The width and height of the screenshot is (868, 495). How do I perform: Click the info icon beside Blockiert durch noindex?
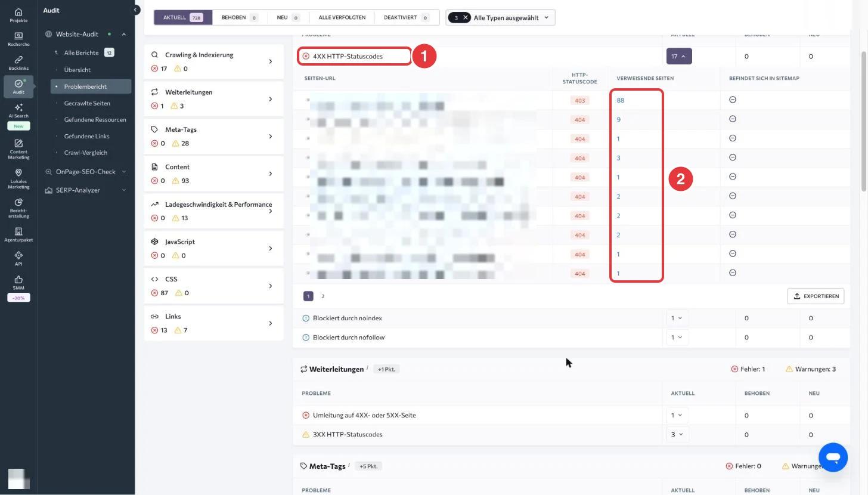[x=306, y=318]
